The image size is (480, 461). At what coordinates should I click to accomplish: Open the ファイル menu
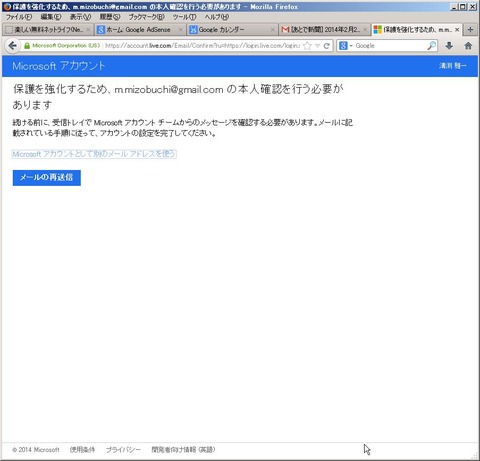click(x=19, y=17)
